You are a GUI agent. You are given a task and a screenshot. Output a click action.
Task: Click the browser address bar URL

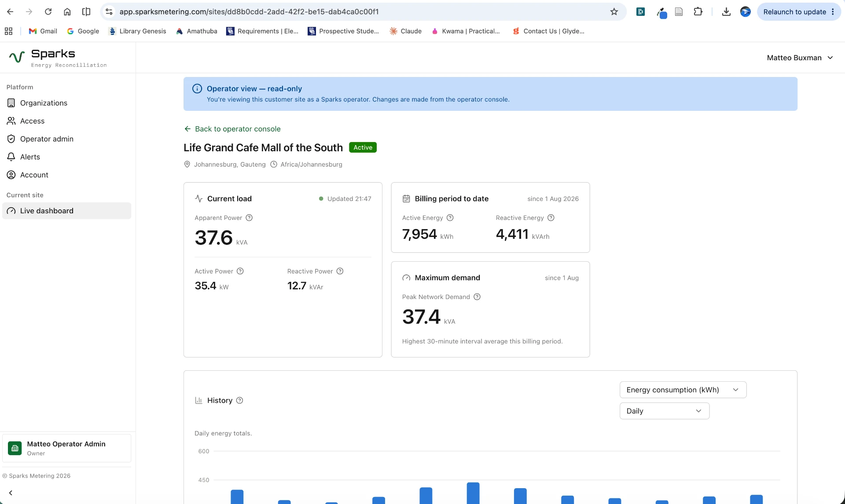tap(249, 12)
